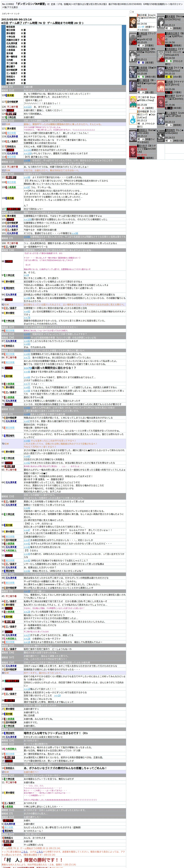The width and height of the screenshot is (184, 868).
Task: Follow the >>111 anchor in log row 116
Action: coord(28,150)
